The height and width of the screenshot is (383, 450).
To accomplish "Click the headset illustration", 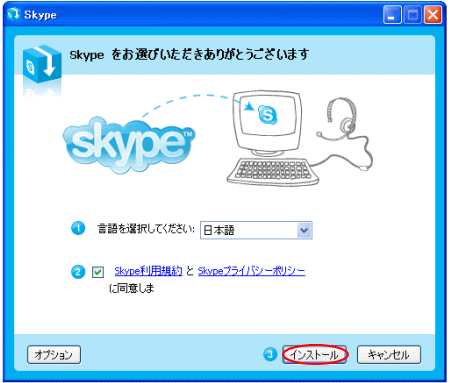I will 344,133.
